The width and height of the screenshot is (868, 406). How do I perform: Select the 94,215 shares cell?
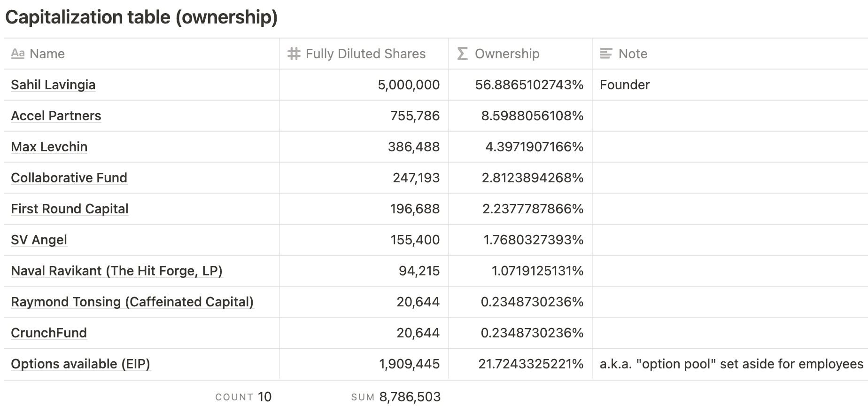(x=364, y=271)
